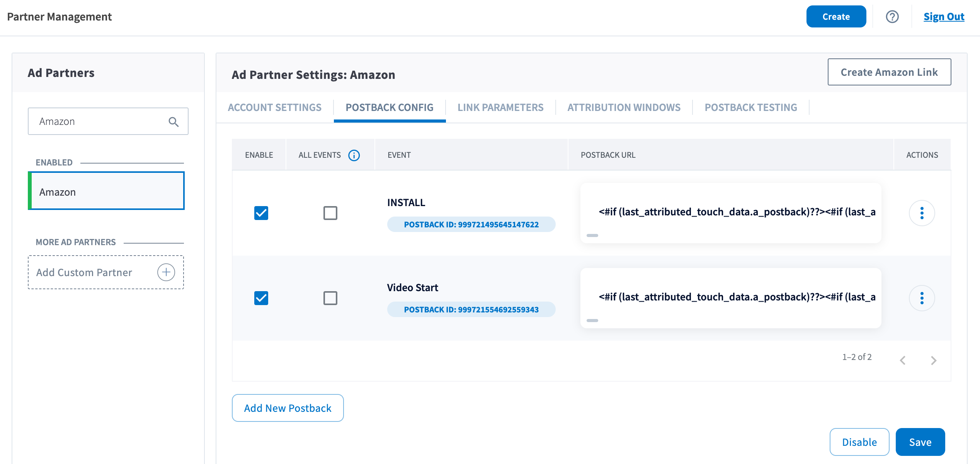Click the Amazon partner search field
The width and height of the screenshot is (980, 464).
100,121
